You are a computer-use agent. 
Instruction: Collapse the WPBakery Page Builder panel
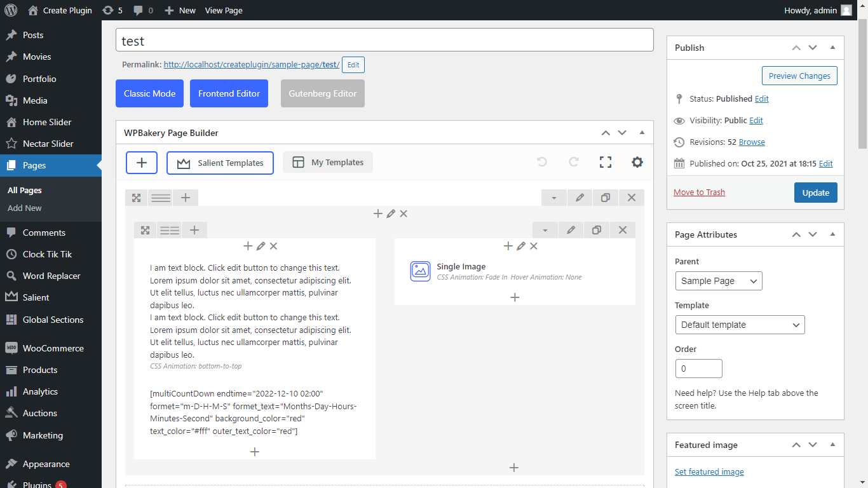[x=642, y=133]
